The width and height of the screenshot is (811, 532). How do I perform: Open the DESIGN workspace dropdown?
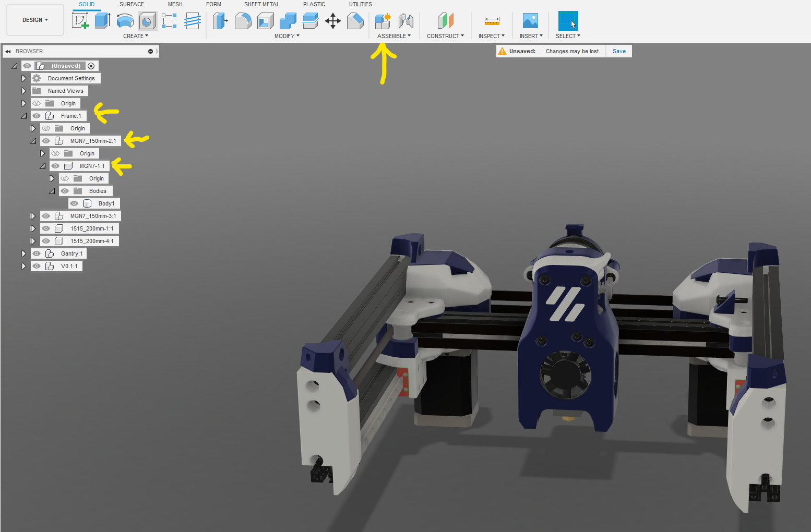pos(35,20)
